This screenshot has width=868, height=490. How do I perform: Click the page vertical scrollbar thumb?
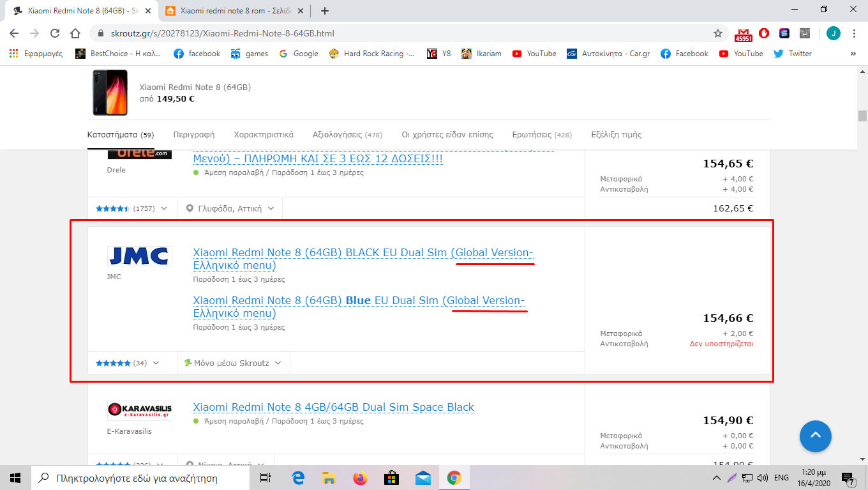pos(862,116)
